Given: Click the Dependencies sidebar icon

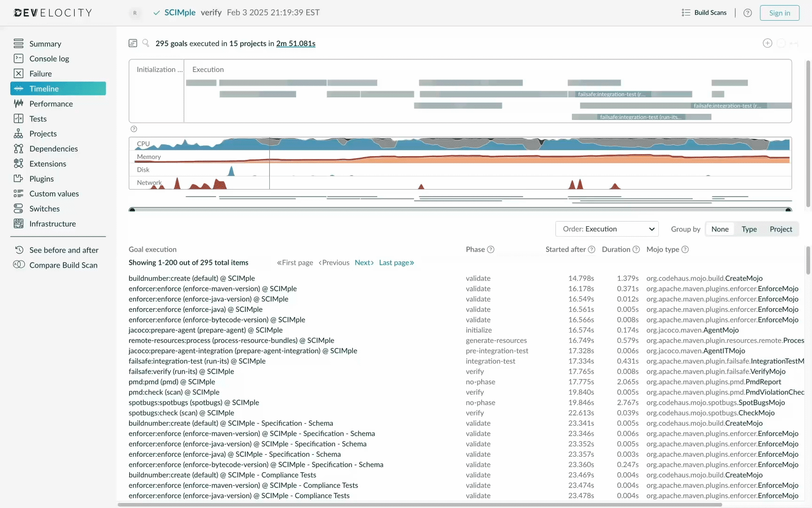Looking at the screenshot, I should pyautogui.click(x=18, y=149).
